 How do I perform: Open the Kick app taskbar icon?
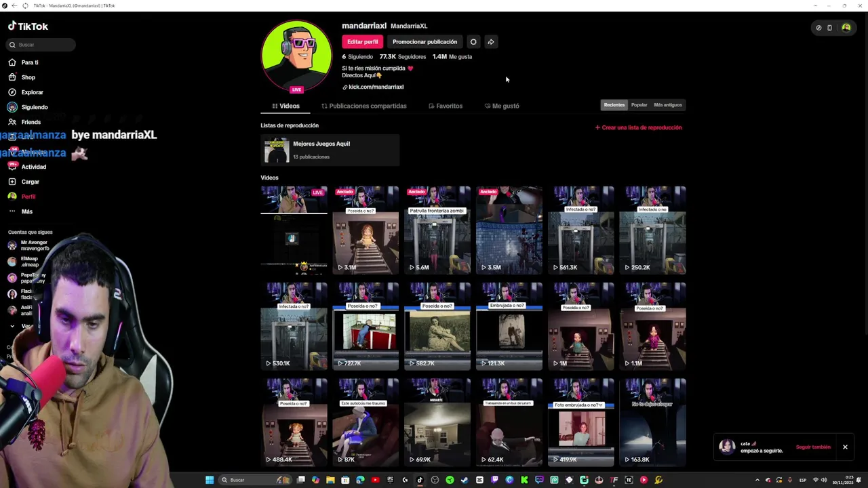524,480
